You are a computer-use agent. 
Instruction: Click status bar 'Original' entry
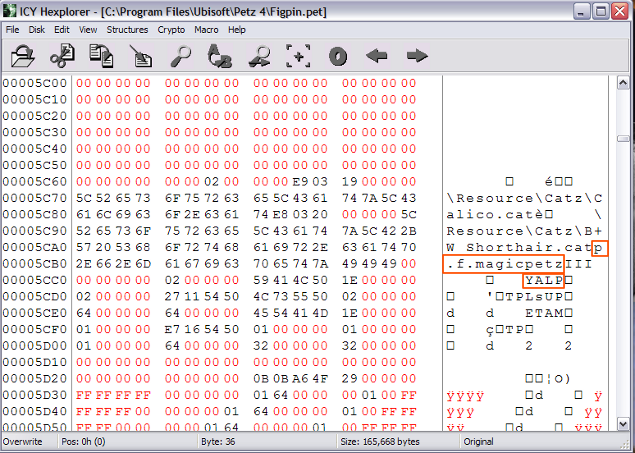(478, 442)
